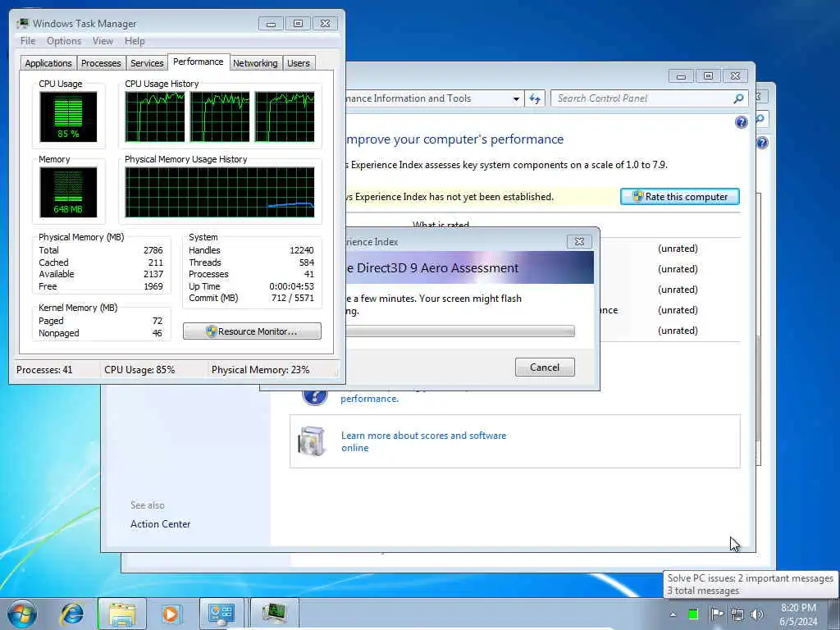Viewport: 840px width, 630px height.
Task: Click the Available 2137 memory value
Action: (x=153, y=274)
